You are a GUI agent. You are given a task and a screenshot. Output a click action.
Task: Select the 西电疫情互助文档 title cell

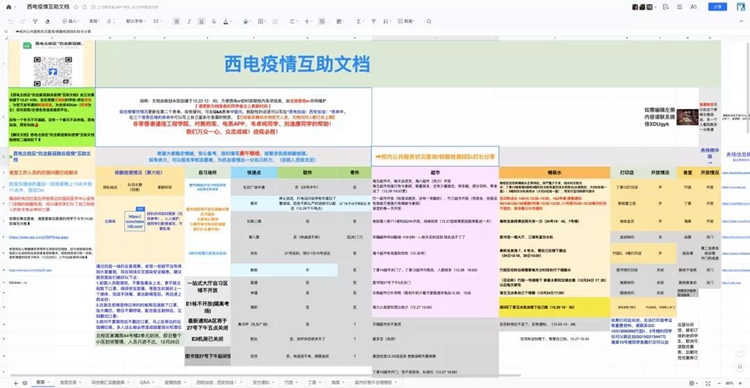(408, 64)
